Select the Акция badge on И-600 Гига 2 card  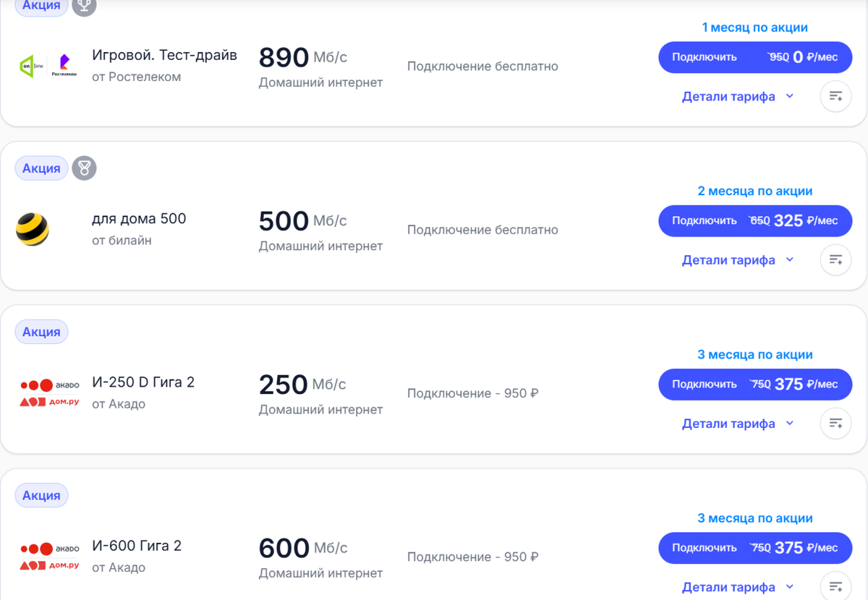[41, 495]
